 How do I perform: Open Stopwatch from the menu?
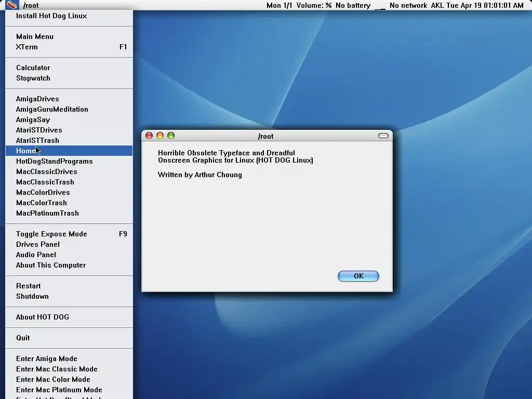(69, 78)
